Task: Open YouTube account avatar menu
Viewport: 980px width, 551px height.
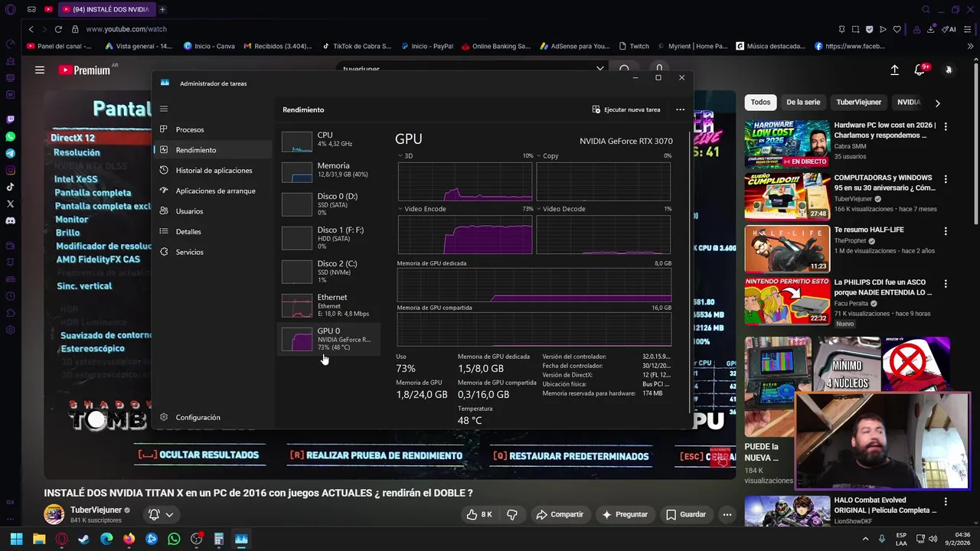Action: pyautogui.click(x=949, y=70)
